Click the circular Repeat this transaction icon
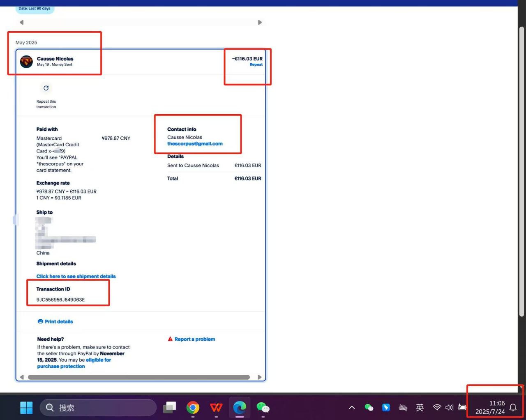This screenshot has width=526, height=420. 46,88
